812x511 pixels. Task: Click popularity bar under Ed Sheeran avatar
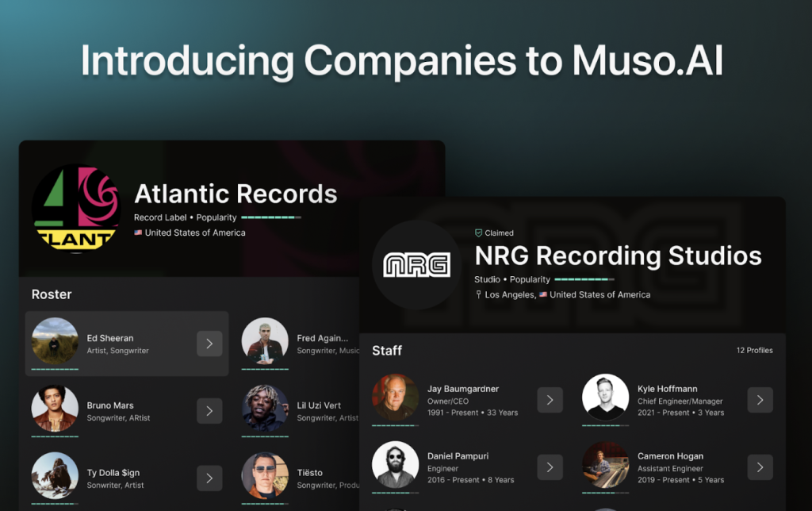tap(55, 370)
